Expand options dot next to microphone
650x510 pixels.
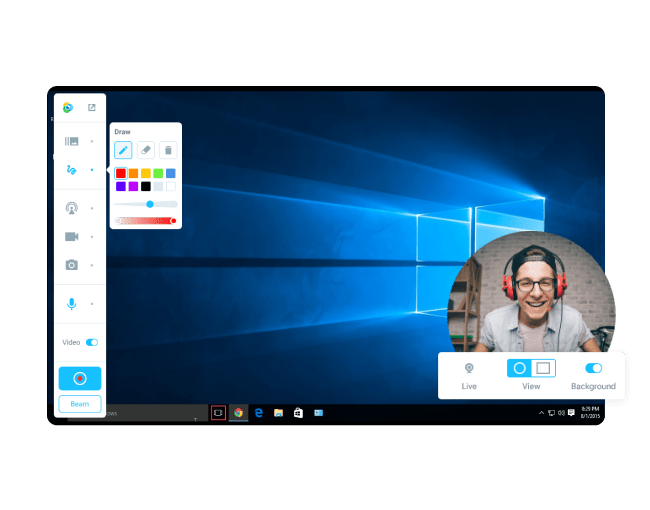point(92,304)
